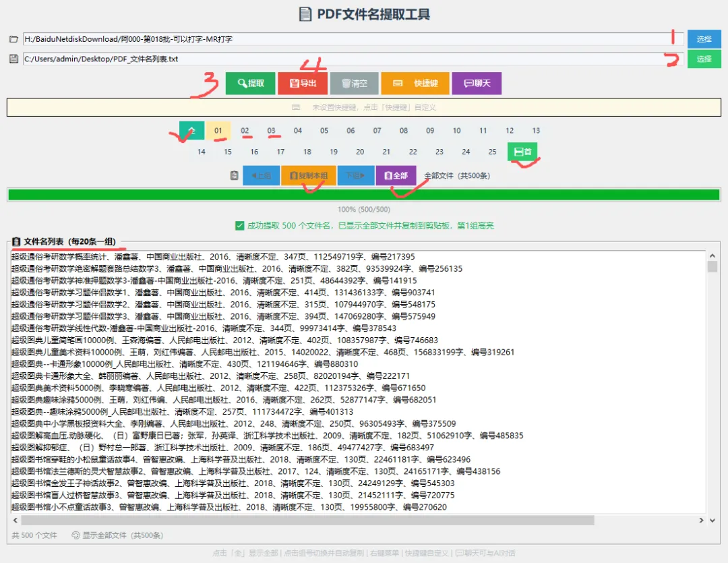Click the file row ending 编号485835
The width and height of the screenshot is (728, 563).
click(268, 436)
